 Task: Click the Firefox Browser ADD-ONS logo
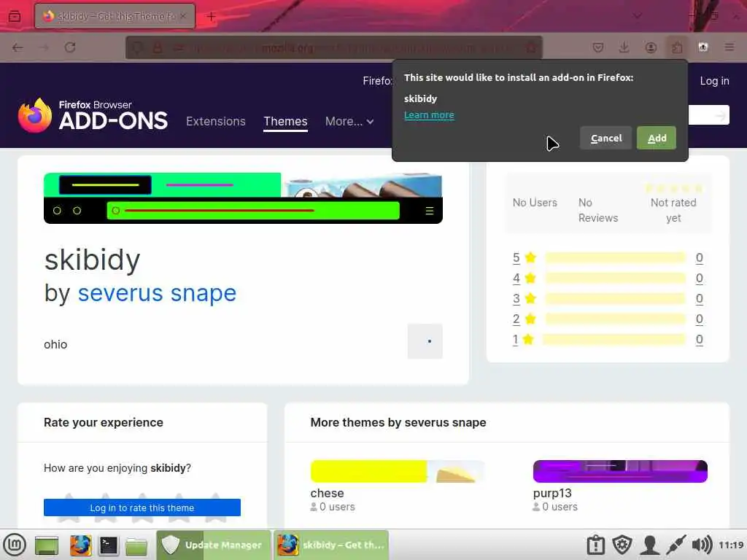pyautogui.click(x=93, y=115)
